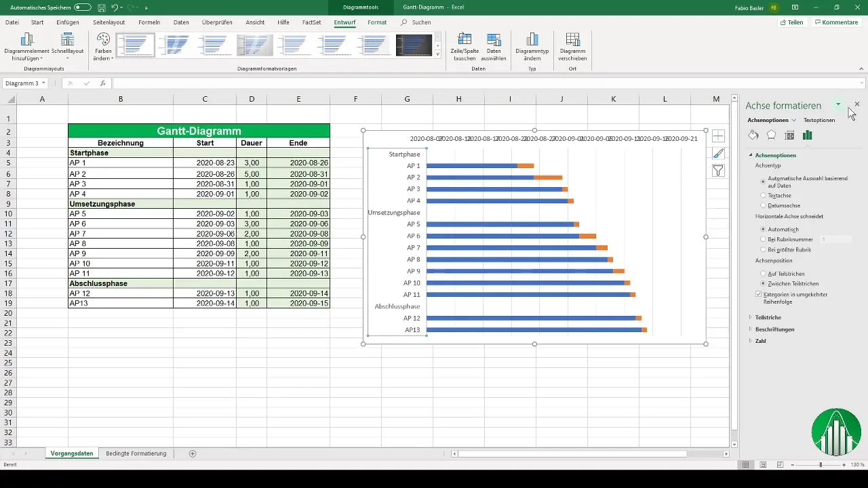Click chart filter funnel button
Image resolution: width=868 pixels, height=488 pixels.
coord(719,171)
